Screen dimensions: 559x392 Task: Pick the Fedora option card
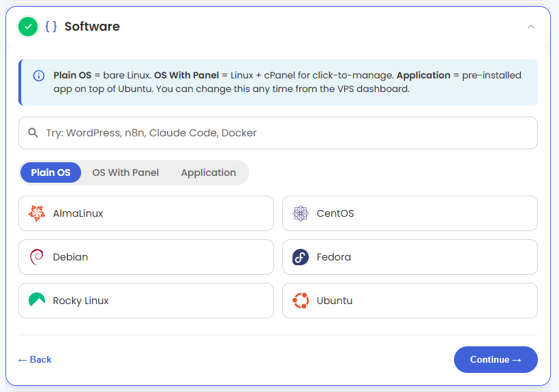coord(410,257)
